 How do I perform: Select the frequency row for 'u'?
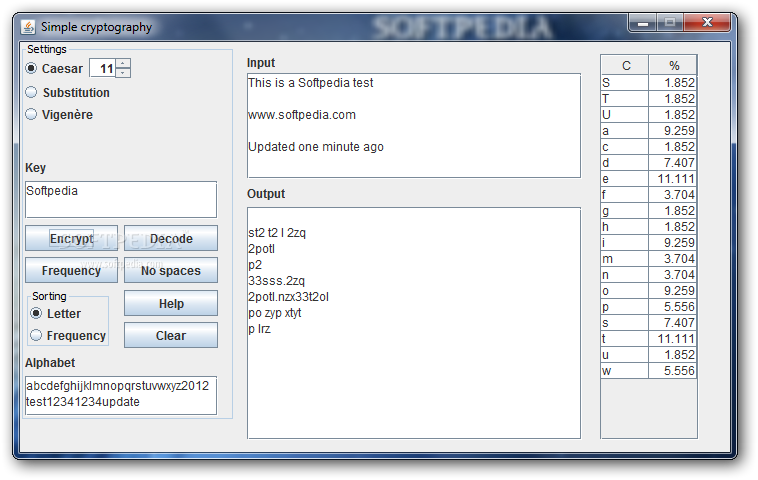[x=649, y=354]
